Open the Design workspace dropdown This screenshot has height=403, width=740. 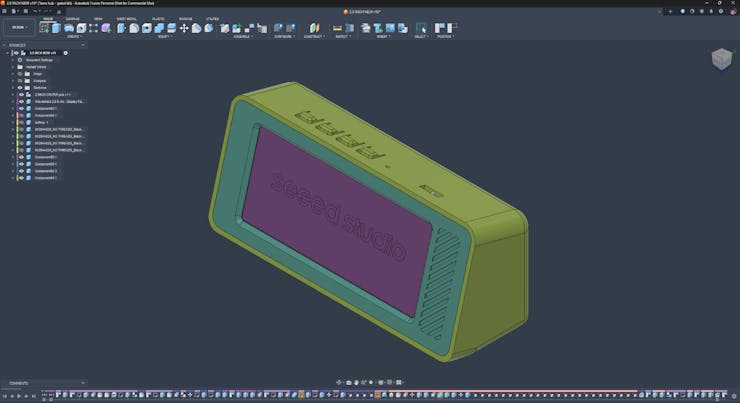click(18, 28)
